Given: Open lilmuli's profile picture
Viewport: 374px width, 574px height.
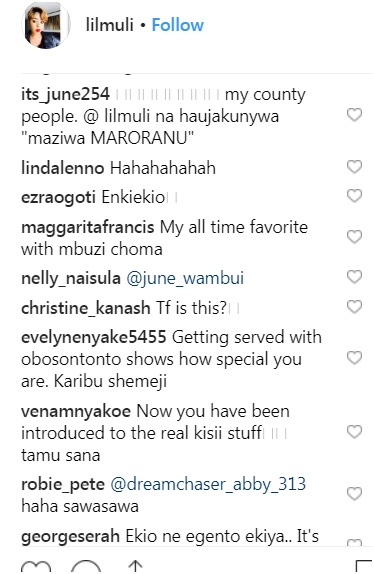Looking at the screenshot, I should point(46,26).
